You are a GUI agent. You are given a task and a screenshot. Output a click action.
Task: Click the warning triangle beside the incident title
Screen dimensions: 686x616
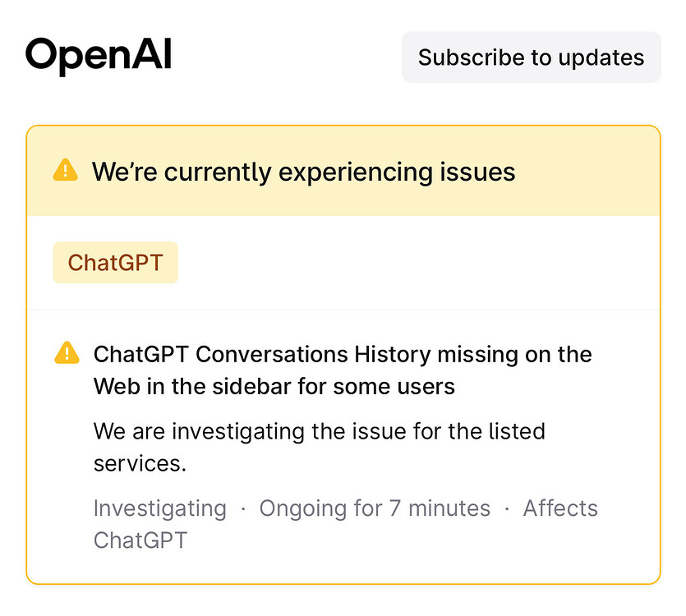(x=66, y=352)
